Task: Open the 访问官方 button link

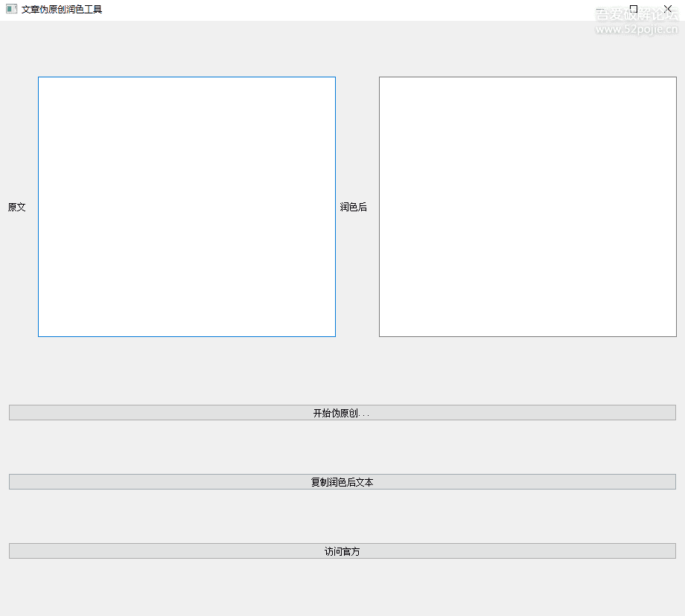Action: [x=342, y=551]
